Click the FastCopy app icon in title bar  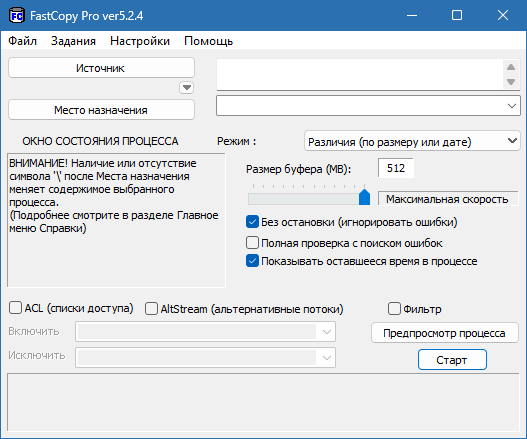point(16,16)
